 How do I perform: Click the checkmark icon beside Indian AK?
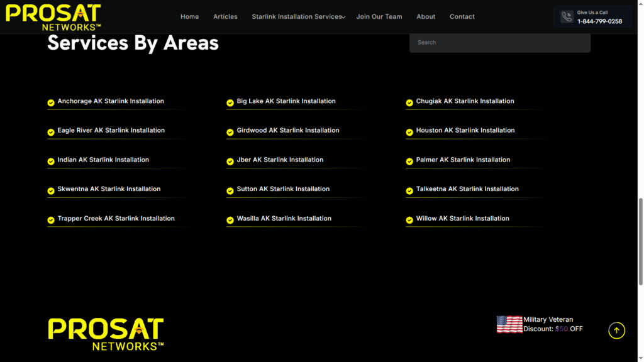[51, 162]
